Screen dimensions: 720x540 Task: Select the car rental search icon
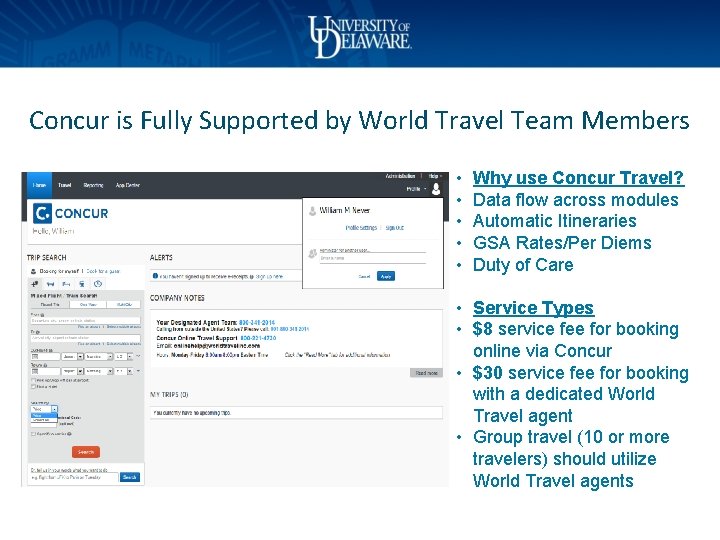pos(51,284)
